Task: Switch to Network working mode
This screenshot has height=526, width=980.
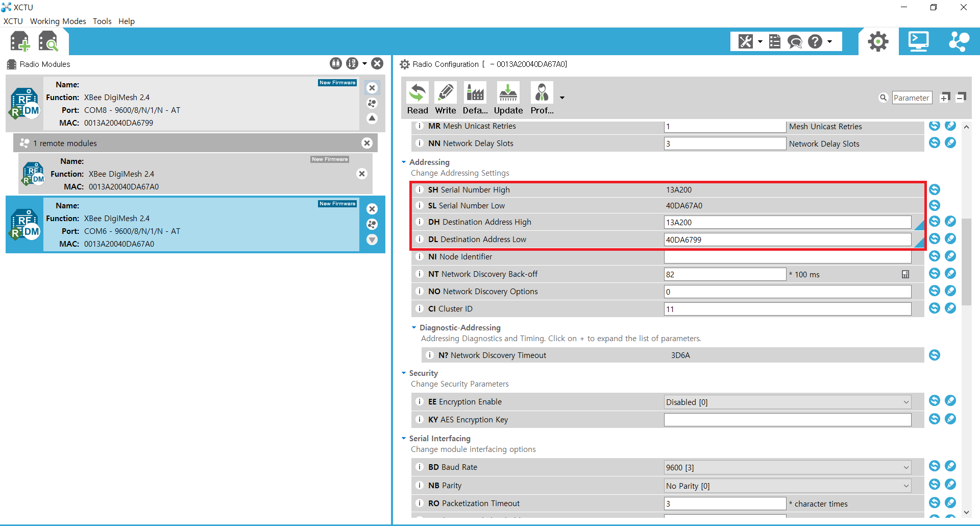Action: click(x=959, y=41)
